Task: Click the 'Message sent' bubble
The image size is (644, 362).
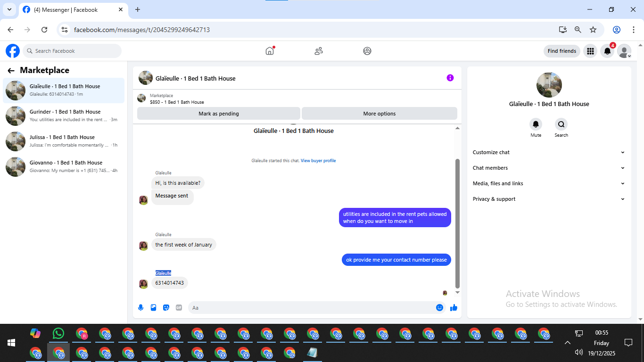Action: (x=172, y=197)
